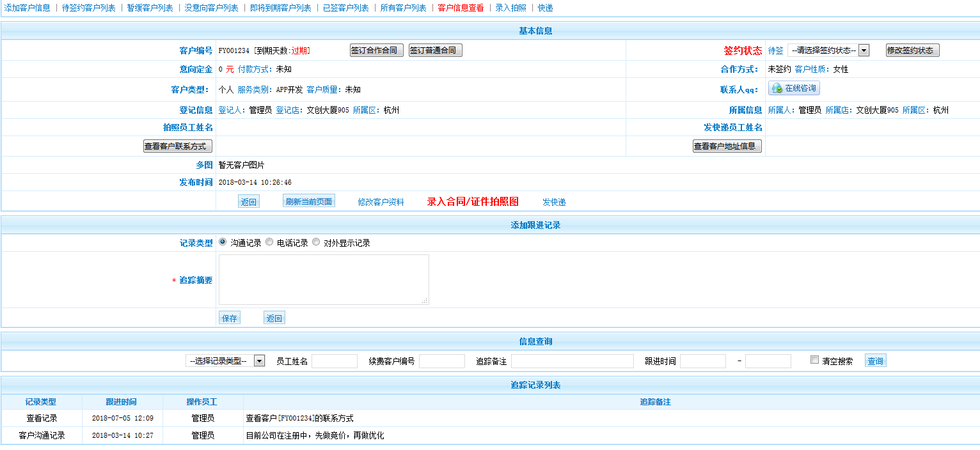980x450 pixels.
Task: Enable the 清空搜索 checkbox
Action: coord(814,360)
